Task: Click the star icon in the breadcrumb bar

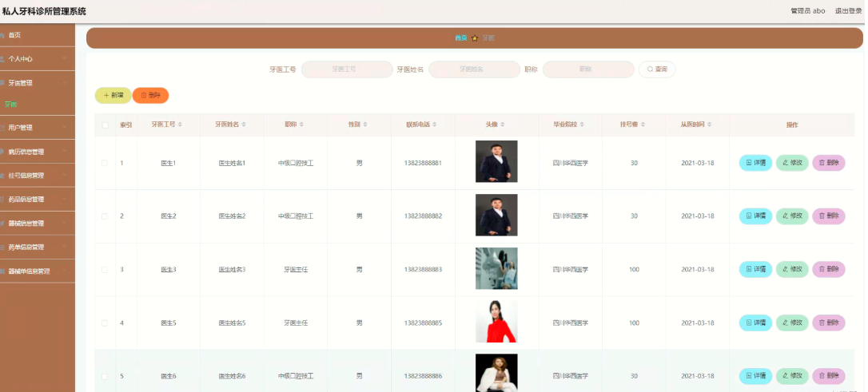Action: tap(475, 38)
